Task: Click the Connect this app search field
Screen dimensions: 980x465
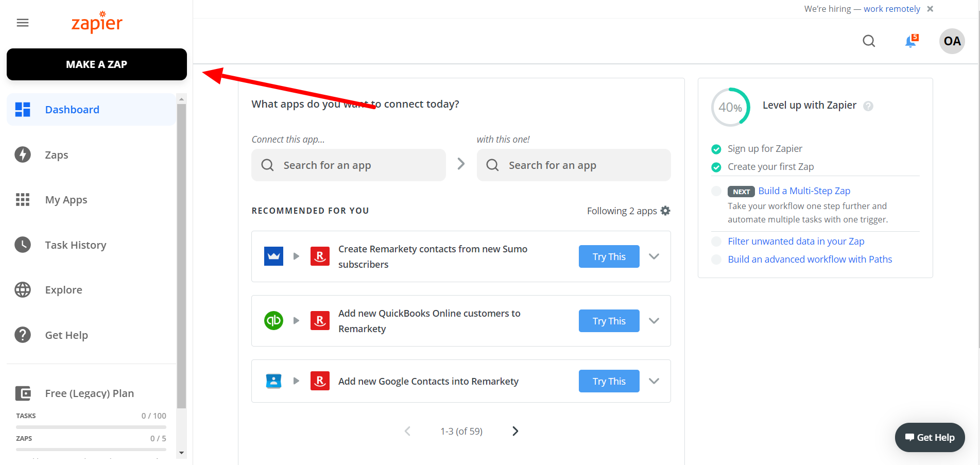Action: 349,165
